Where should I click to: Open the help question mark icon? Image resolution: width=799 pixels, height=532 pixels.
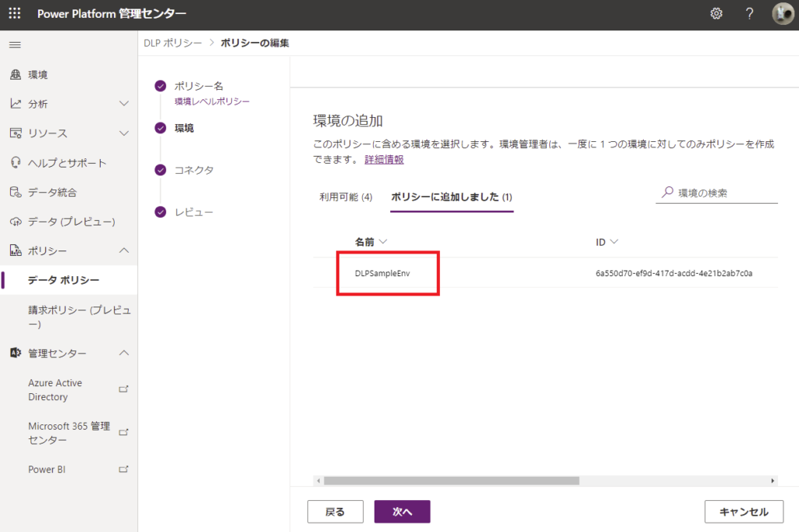(749, 14)
